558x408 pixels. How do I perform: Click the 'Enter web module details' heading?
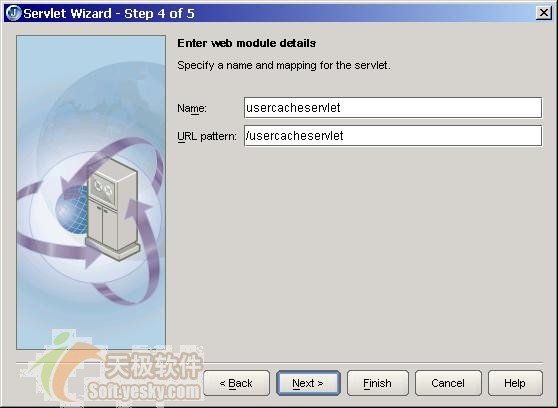tap(246, 43)
